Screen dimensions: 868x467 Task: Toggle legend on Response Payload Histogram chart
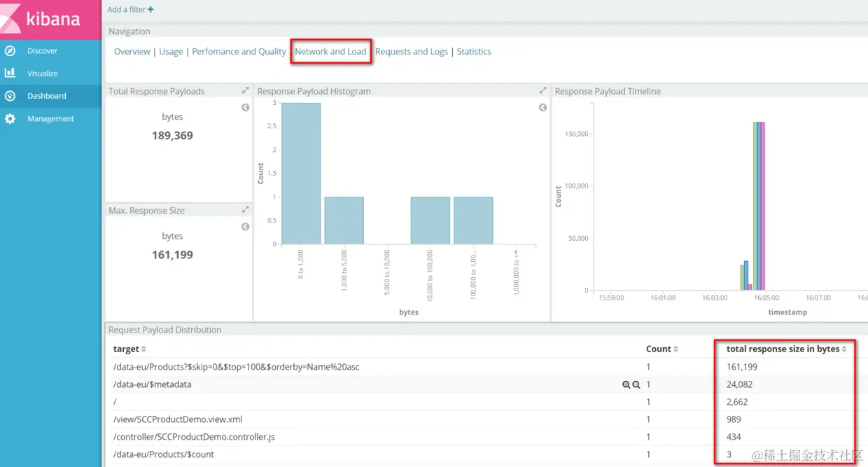click(542, 107)
